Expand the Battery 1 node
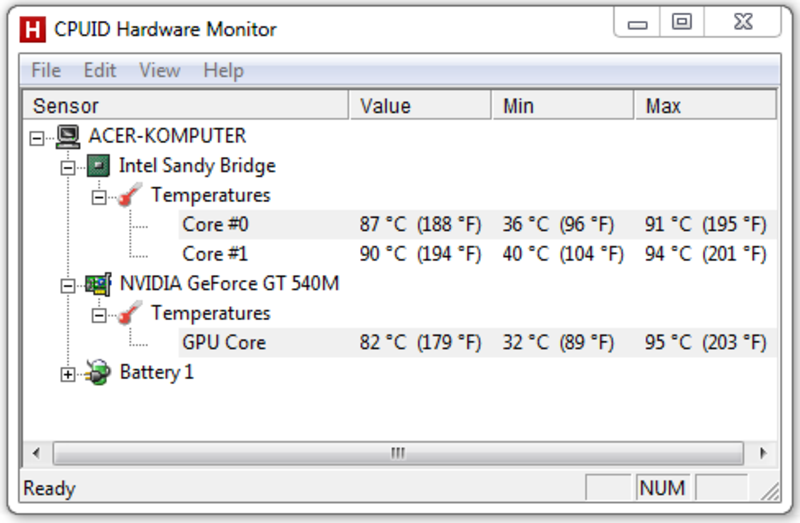The image size is (800, 523). tap(68, 375)
